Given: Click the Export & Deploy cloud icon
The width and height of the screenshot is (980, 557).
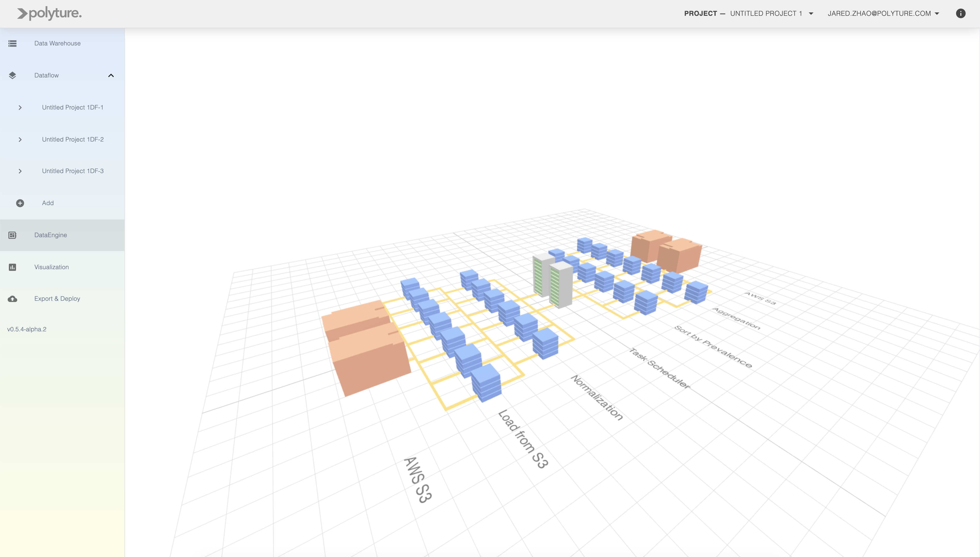Looking at the screenshot, I should pos(12,299).
